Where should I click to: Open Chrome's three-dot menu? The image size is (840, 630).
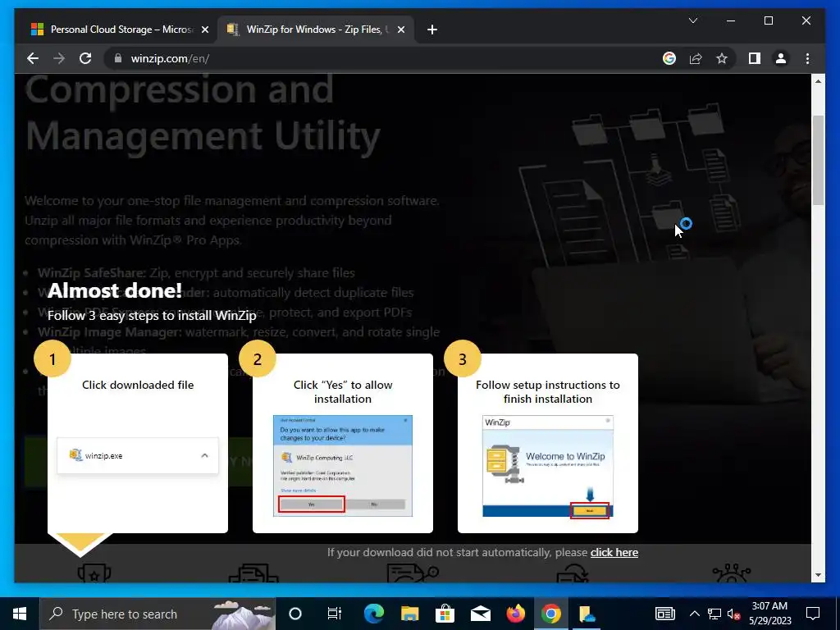(807, 58)
